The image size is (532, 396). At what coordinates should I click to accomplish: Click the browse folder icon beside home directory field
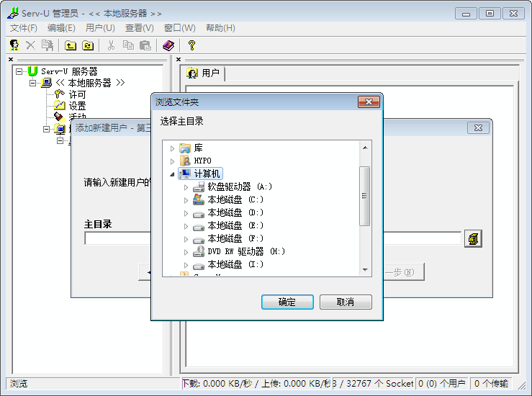473,238
